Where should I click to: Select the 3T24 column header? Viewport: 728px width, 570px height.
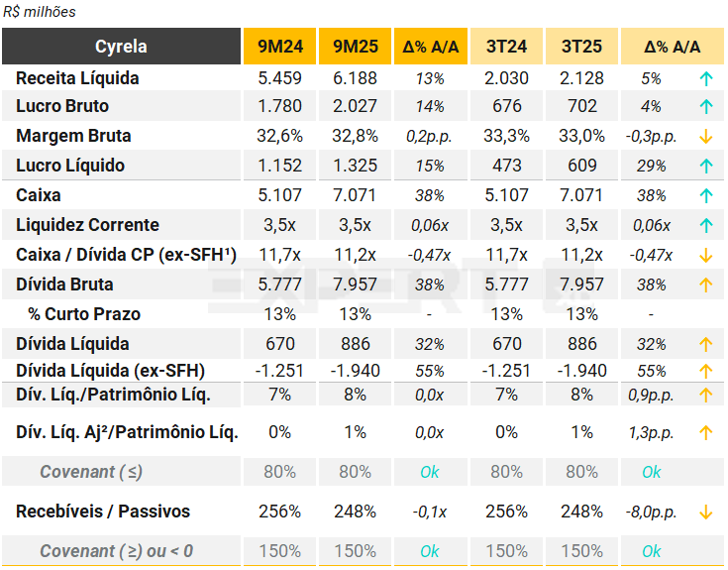pyautogui.click(x=506, y=47)
